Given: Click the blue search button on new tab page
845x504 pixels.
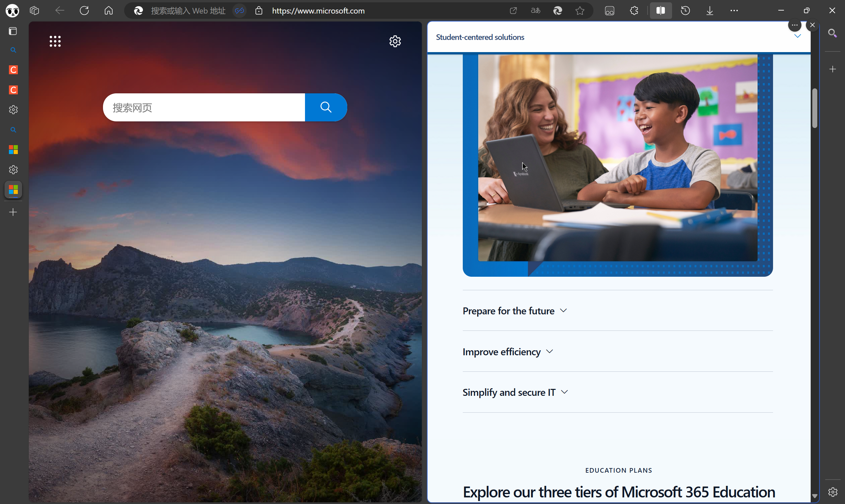Looking at the screenshot, I should 325,107.
